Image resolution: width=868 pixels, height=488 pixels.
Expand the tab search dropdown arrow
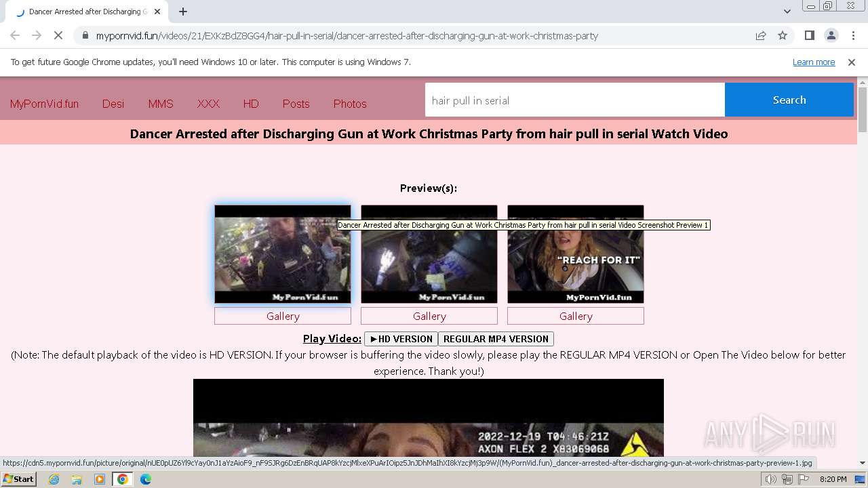pyautogui.click(x=787, y=12)
